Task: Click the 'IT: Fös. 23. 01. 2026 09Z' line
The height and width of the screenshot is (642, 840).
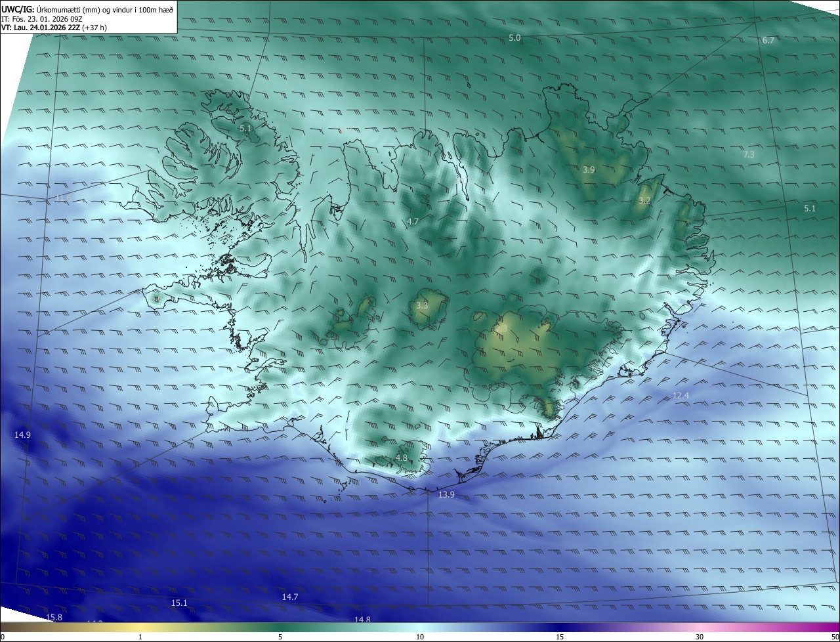Action: coord(43,18)
